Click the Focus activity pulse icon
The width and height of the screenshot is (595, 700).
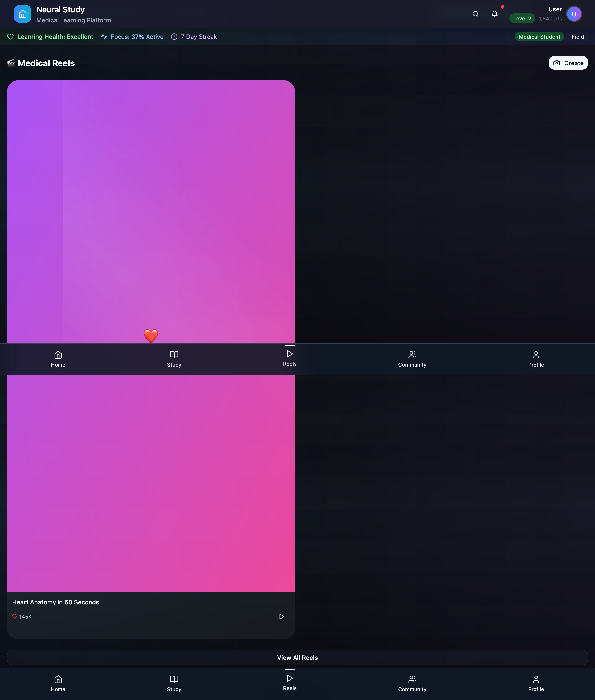pos(104,37)
